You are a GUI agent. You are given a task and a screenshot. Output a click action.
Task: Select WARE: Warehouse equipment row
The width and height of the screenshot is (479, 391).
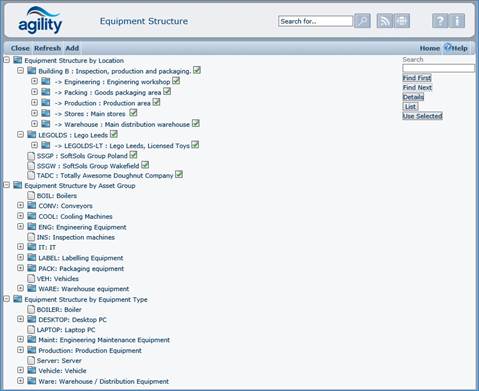click(x=83, y=289)
